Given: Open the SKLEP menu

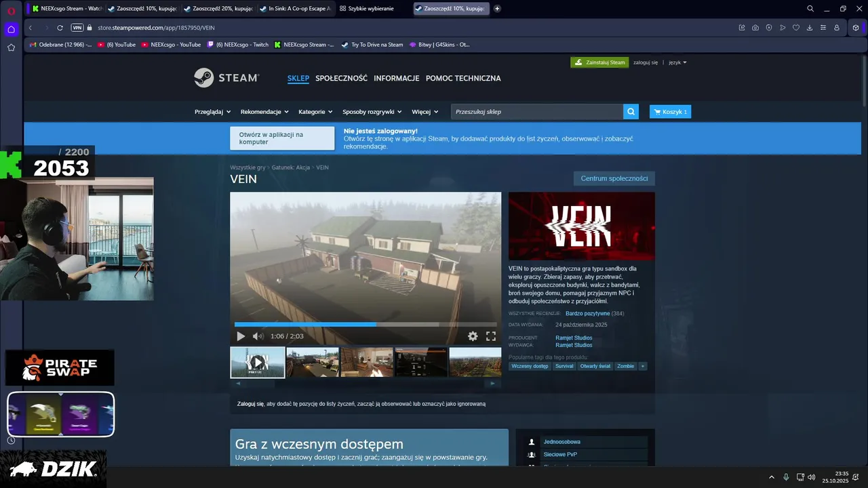Looking at the screenshot, I should pos(298,78).
